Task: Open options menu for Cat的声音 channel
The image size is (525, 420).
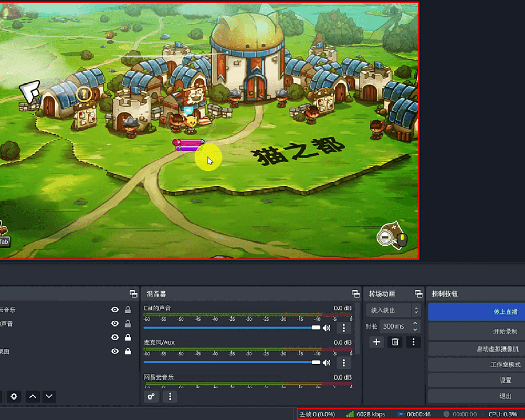Action: 344,328
